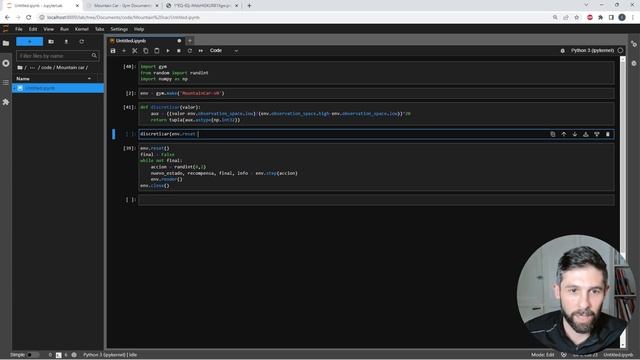Move active cell down arrow

click(575, 134)
